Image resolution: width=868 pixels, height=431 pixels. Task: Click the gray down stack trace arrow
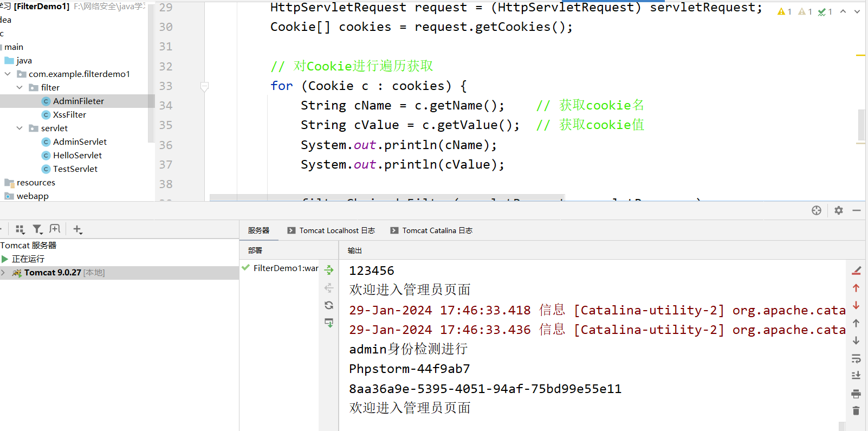856,340
